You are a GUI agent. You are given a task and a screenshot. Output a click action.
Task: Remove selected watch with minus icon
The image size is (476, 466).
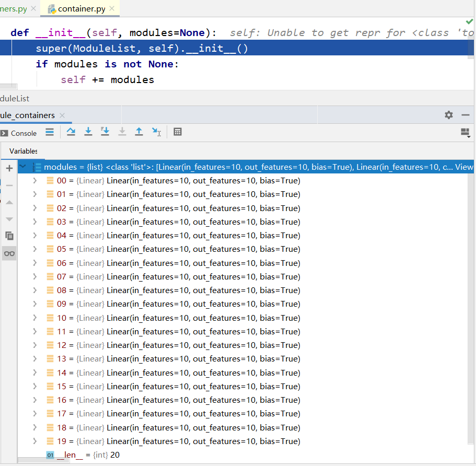point(9,185)
